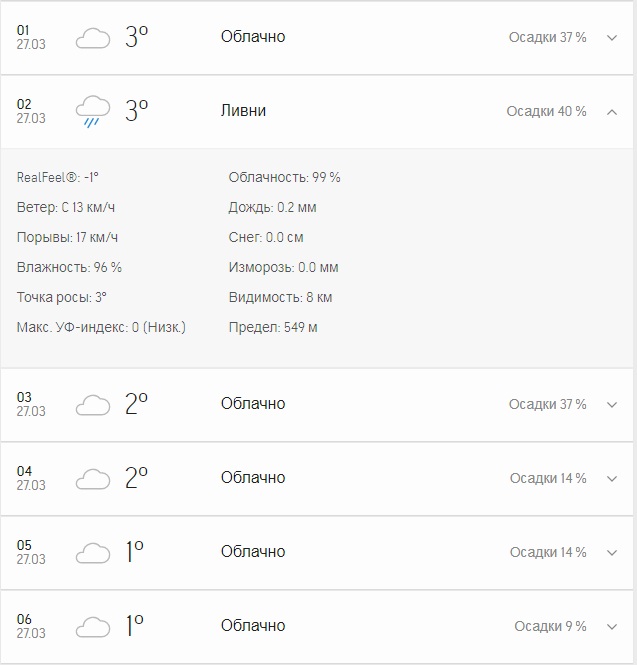This screenshot has width=637, height=665.
Task: Click the cloud icon for 03 hour
Action: click(93, 405)
